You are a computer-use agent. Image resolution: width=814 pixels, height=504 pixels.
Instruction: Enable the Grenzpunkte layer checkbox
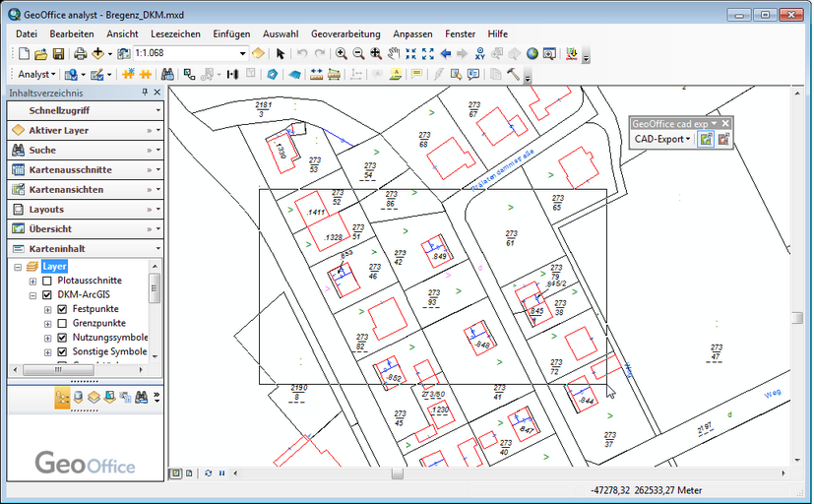tap(62, 323)
